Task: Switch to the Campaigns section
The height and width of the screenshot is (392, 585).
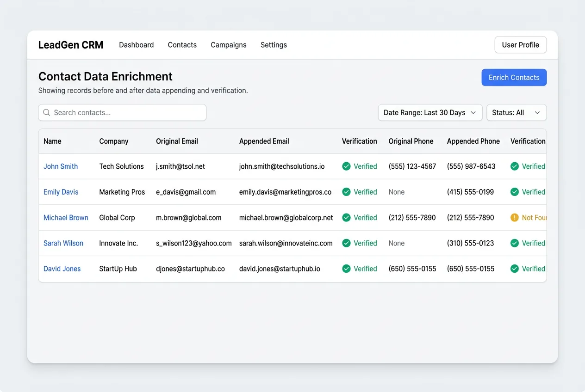Action: [228, 45]
